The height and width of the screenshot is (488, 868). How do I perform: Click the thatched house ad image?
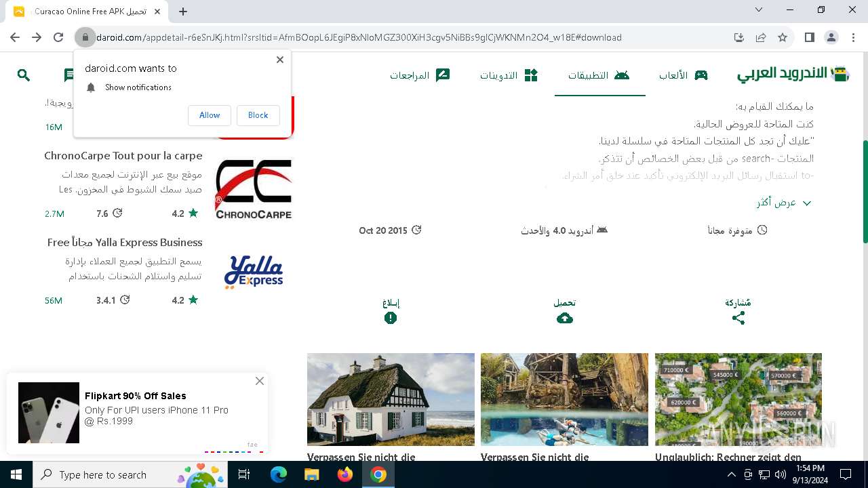click(x=391, y=399)
